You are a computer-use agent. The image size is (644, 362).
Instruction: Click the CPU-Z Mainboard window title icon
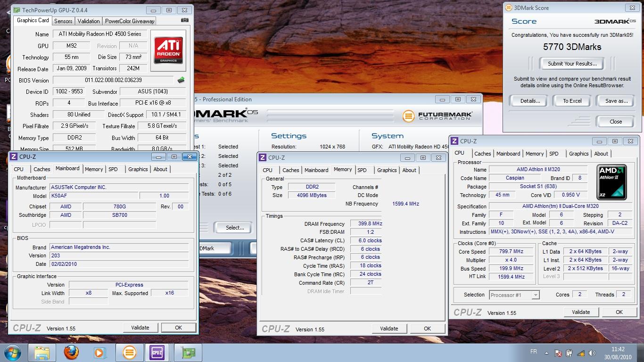pos(14,157)
